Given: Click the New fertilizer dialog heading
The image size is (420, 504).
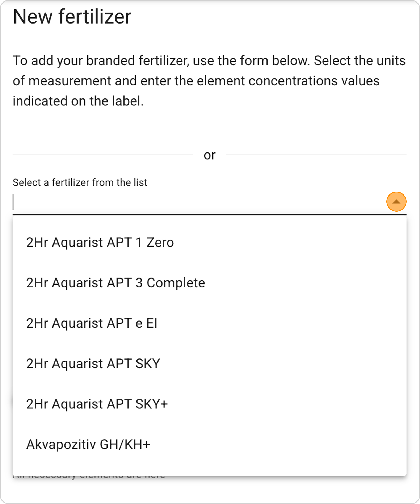Looking at the screenshot, I should [x=72, y=17].
